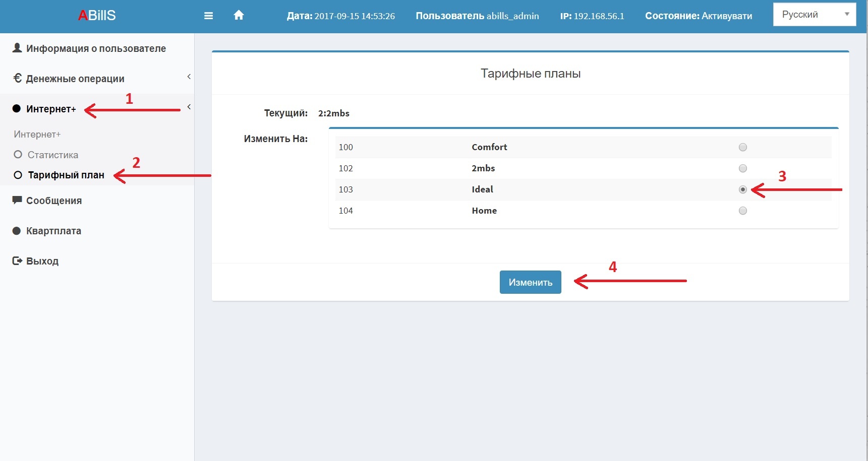The image size is (868, 461).
Task: Open the Статистика submenu item
Action: pos(52,155)
